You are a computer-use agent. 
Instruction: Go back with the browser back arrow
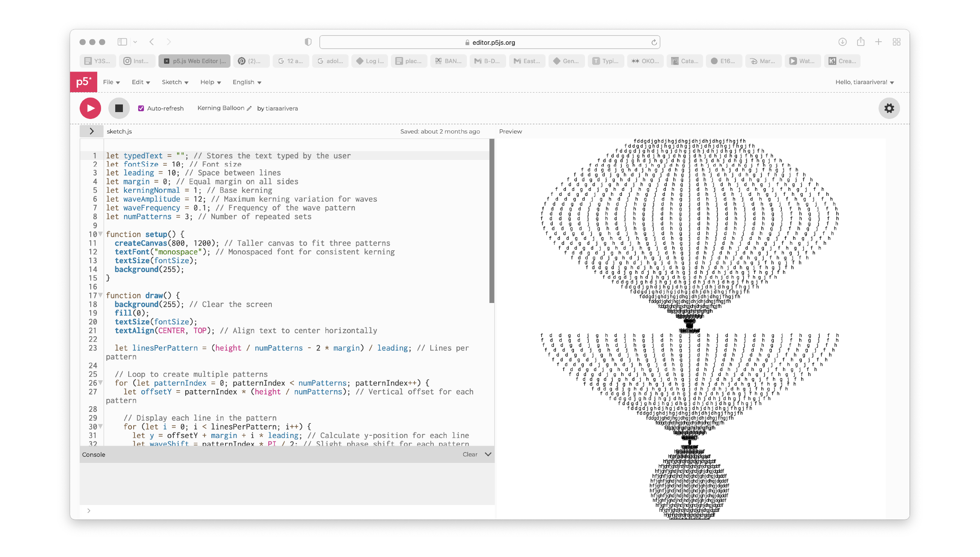coord(152,42)
